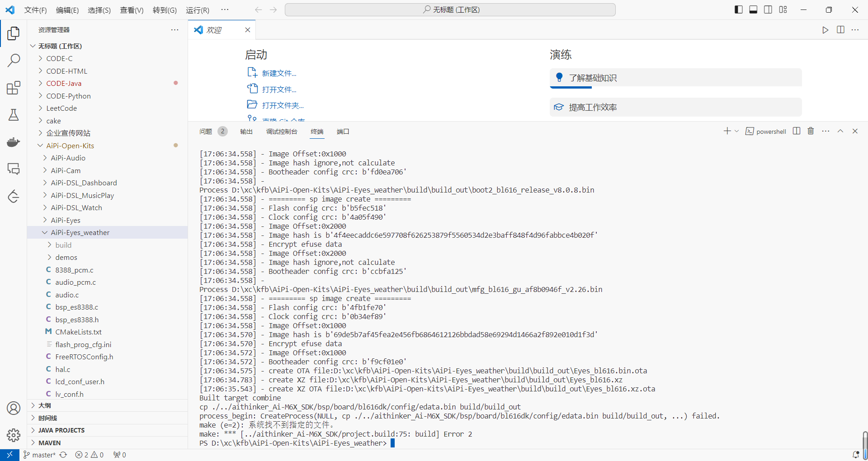Screen dimensions: 868x461
Task: Open the Accounts icon
Action: point(14,408)
